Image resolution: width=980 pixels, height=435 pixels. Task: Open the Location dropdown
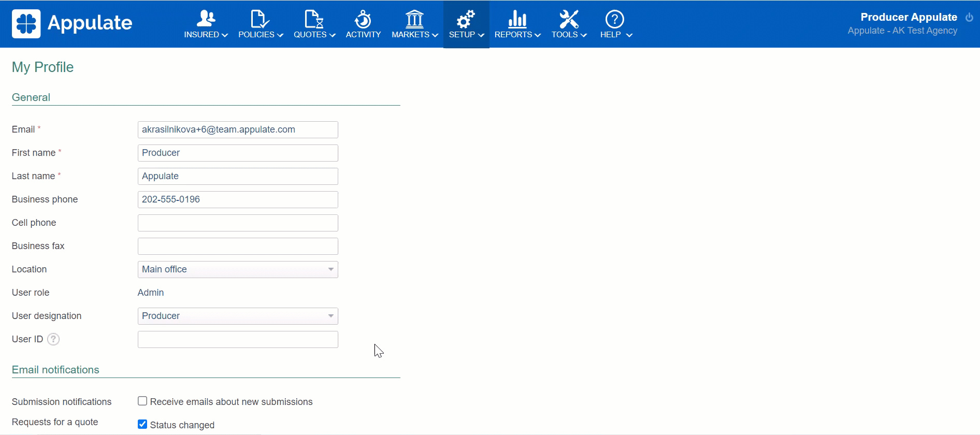[x=238, y=269]
